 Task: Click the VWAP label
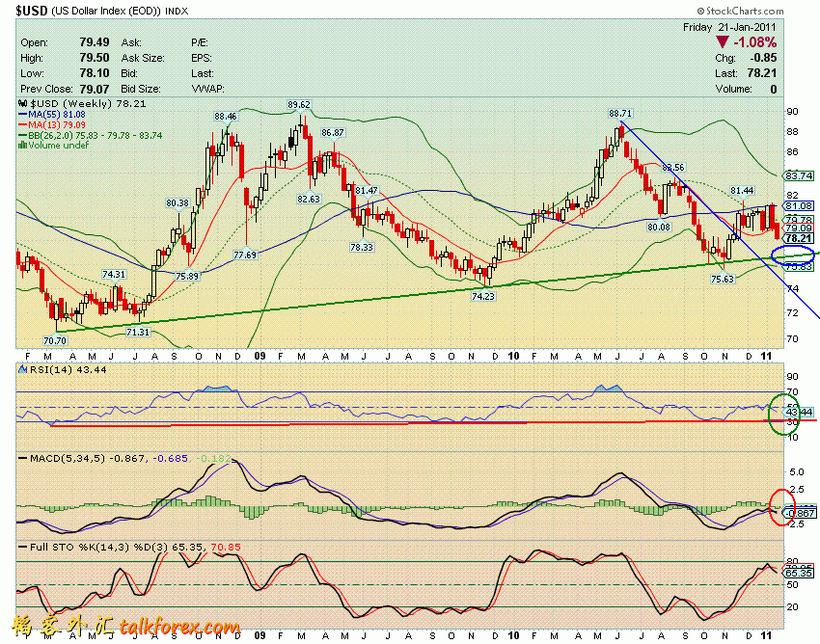(x=208, y=89)
